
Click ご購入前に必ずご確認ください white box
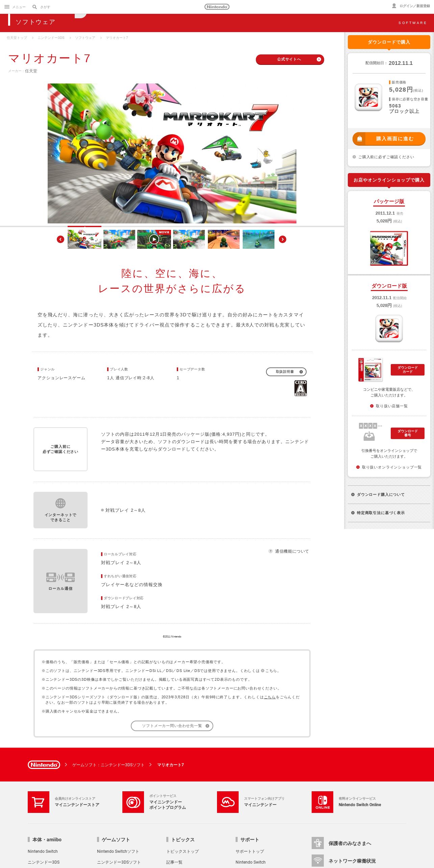pos(61,449)
